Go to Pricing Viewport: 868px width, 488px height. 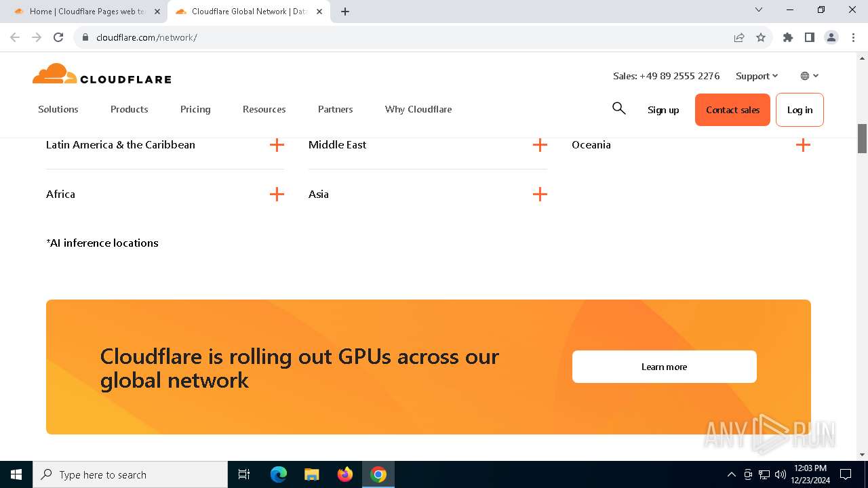pyautogui.click(x=195, y=109)
